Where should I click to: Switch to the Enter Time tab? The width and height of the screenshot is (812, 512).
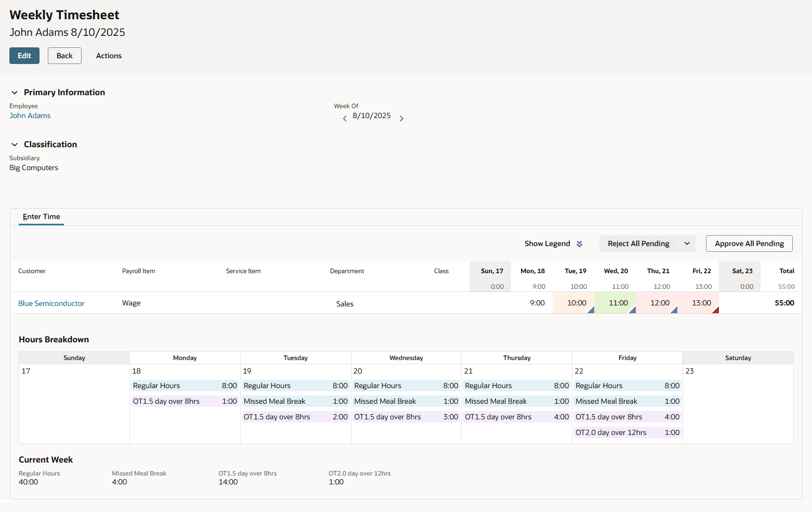[x=41, y=216]
